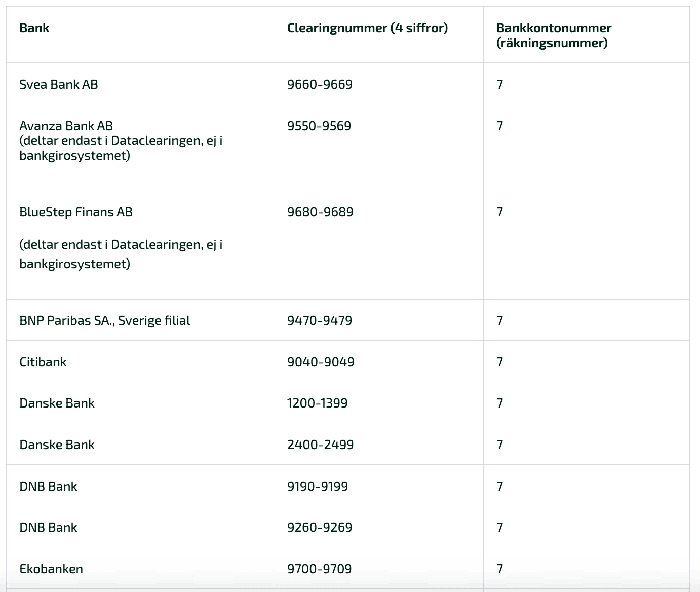Click Danske Bank in the 1200-1399 row
The height and width of the screenshot is (592, 700).
[57, 403]
